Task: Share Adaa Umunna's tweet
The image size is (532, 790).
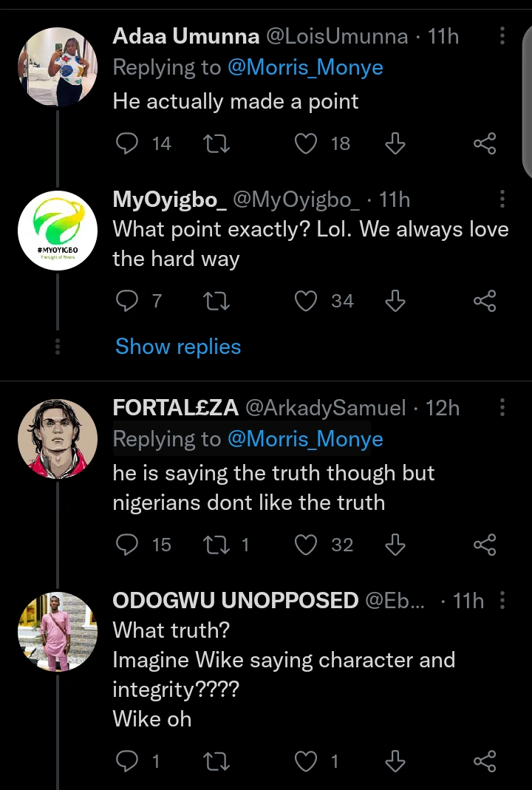Action: pyautogui.click(x=485, y=143)
